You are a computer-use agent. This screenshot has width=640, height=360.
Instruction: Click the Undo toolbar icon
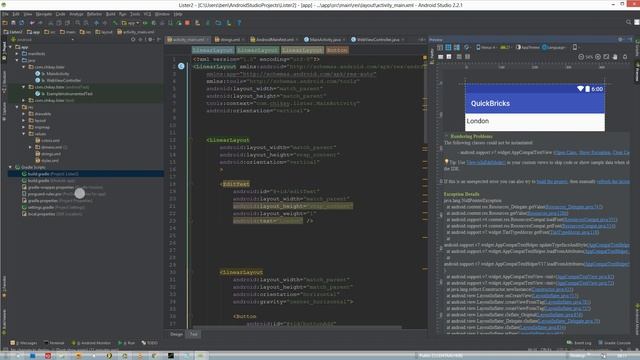[32, 23]
